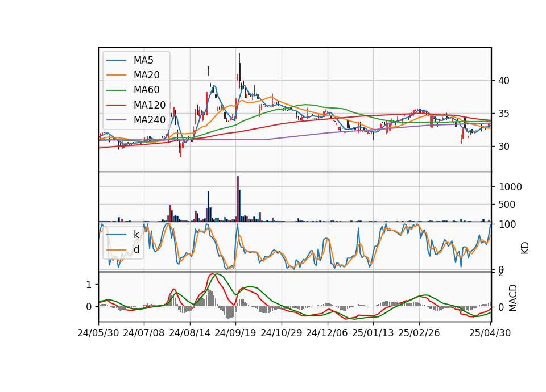Click the 24/07/08 date axis label

click(144, 333)
